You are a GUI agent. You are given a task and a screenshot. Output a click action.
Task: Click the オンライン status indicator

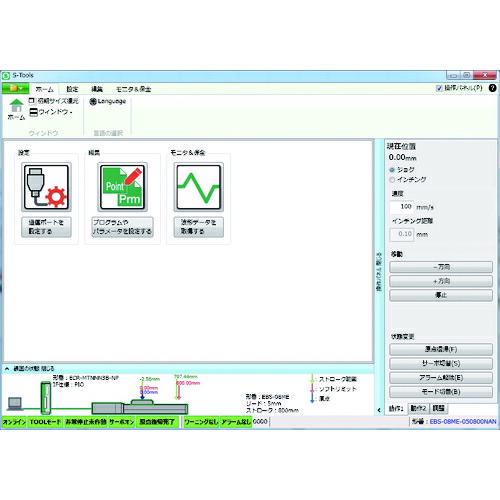[14, 422]
